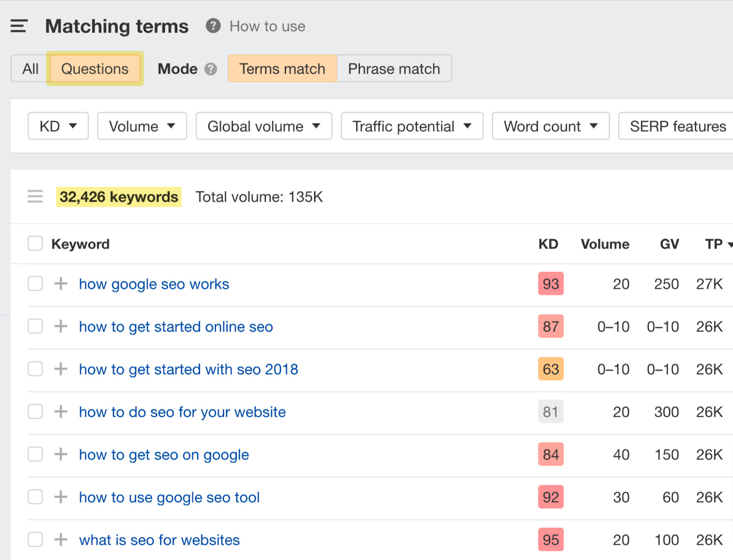Open the KD filter dropdown
The image size is (733, 560).
tap(57, 126)
